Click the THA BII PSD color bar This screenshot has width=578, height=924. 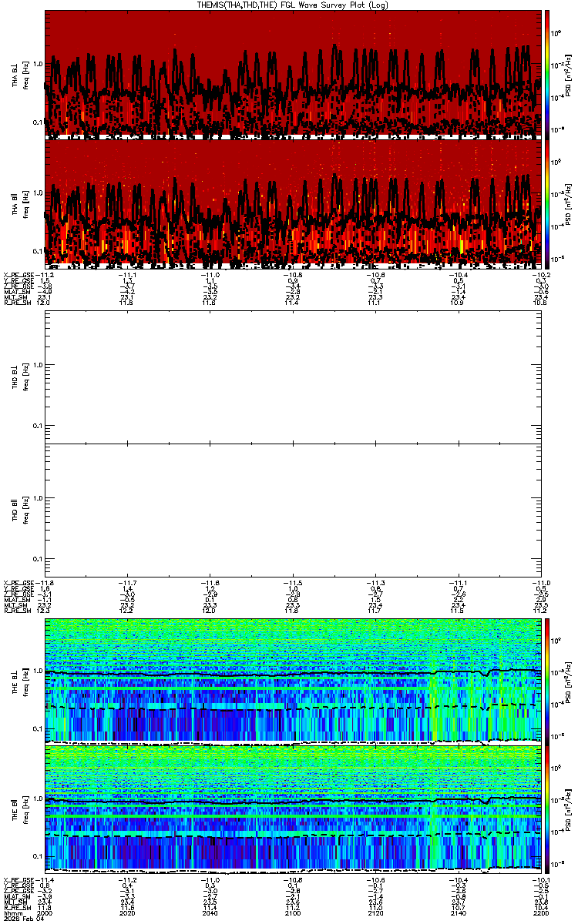tap(548, 203)
